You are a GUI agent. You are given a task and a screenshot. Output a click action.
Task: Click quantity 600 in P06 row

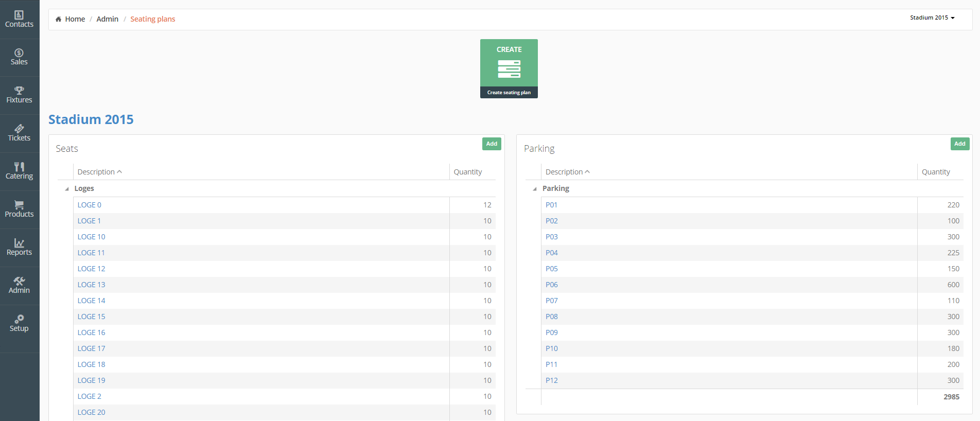tap(953, 285)
